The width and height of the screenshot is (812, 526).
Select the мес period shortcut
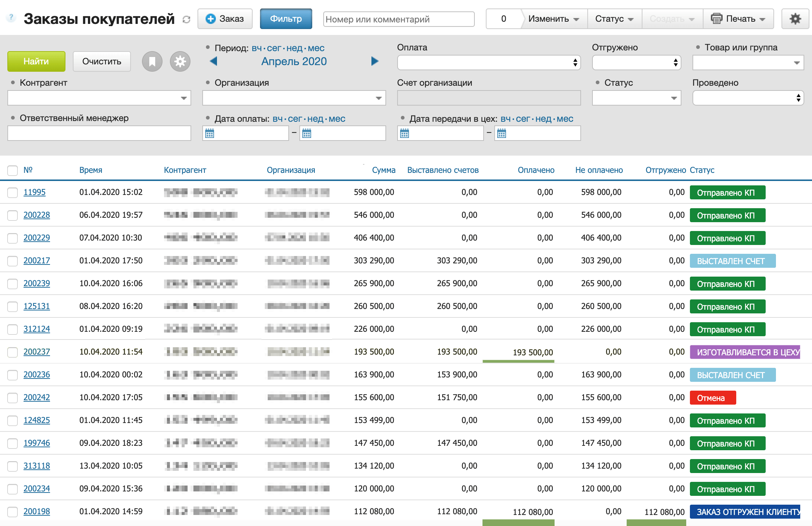click(316, 48)
